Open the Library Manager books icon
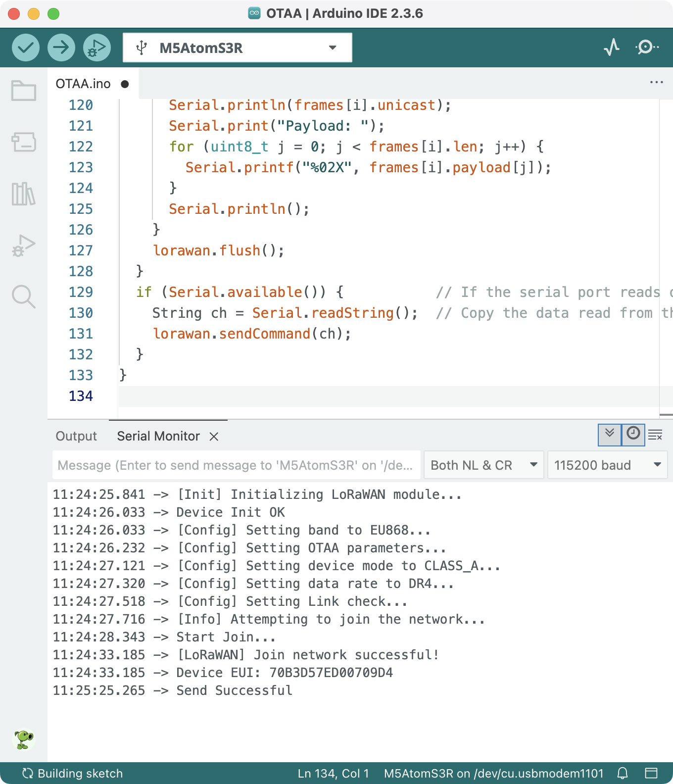The height and width of the screenshot is (784, 673). pyautogui.click(x=24, y=194)
